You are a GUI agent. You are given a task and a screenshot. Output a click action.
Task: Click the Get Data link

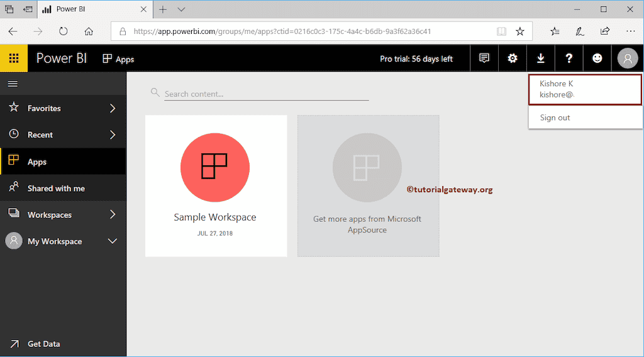pos(43,344)
